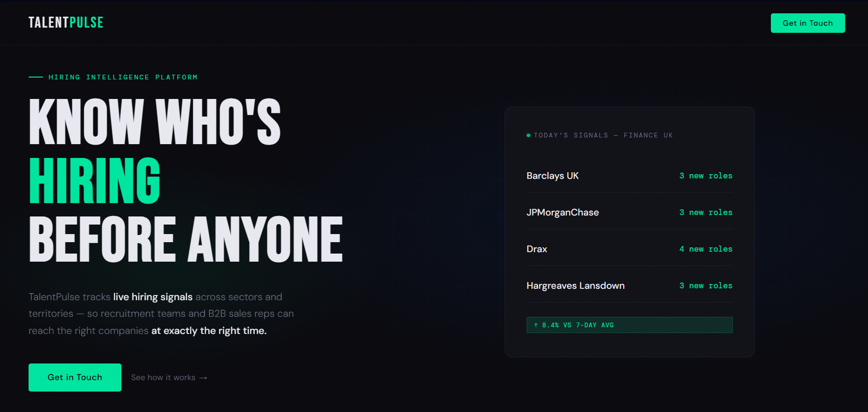Click the green live status dot
The width and height of the screenshot is (868, 412).
click(x=529, y=135)
